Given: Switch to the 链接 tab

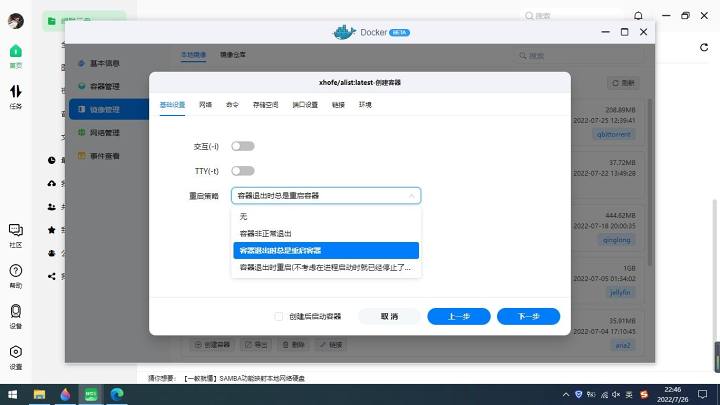Looking at the screenshot, I should [x=338, y=105].
